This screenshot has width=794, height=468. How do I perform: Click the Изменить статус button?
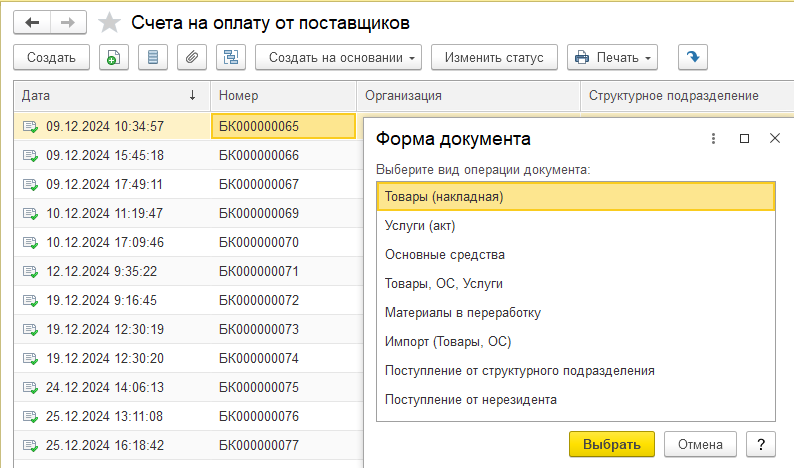pos(493,57)
